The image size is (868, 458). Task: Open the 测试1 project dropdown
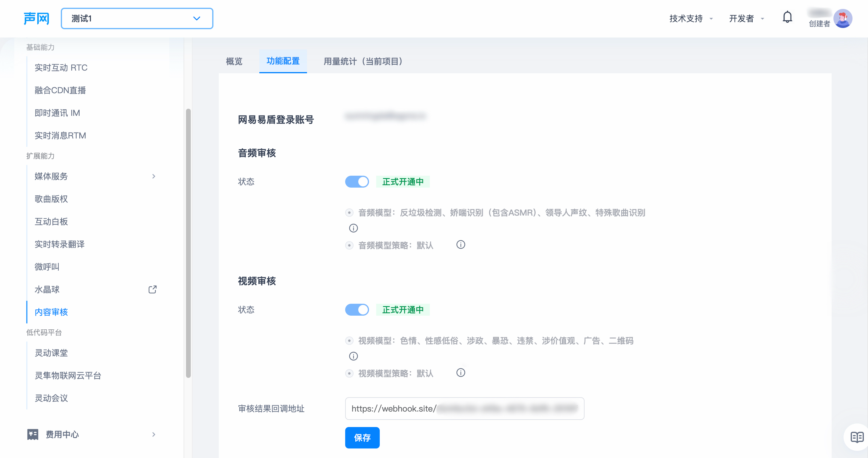pyautogui.click(x=137, y=18)
